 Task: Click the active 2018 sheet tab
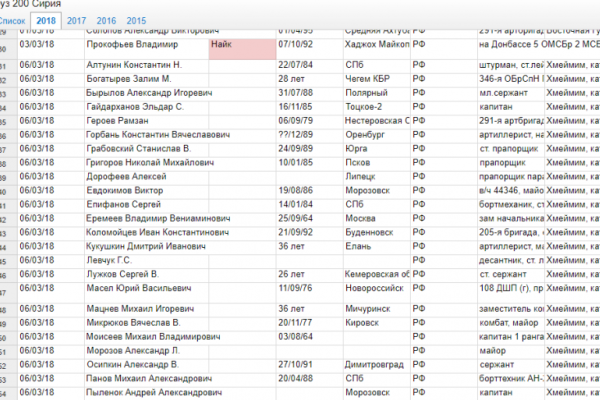[45, 20]
